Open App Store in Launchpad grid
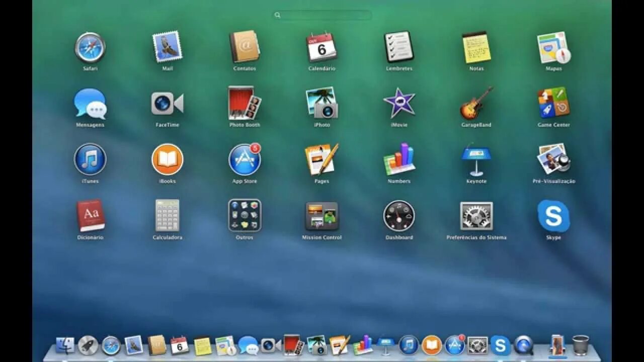 (x=245, y=159)
